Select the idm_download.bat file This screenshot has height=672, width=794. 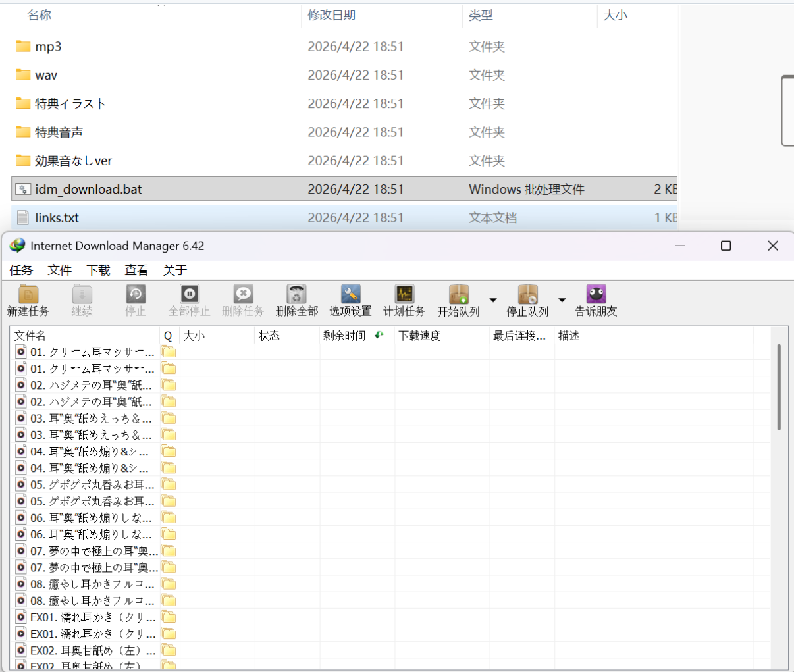point(344,189)
